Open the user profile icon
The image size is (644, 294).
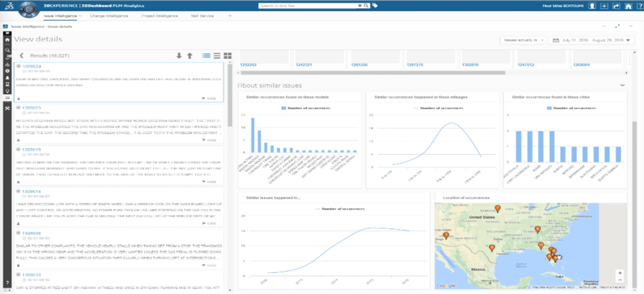click(x=592, y=5)
